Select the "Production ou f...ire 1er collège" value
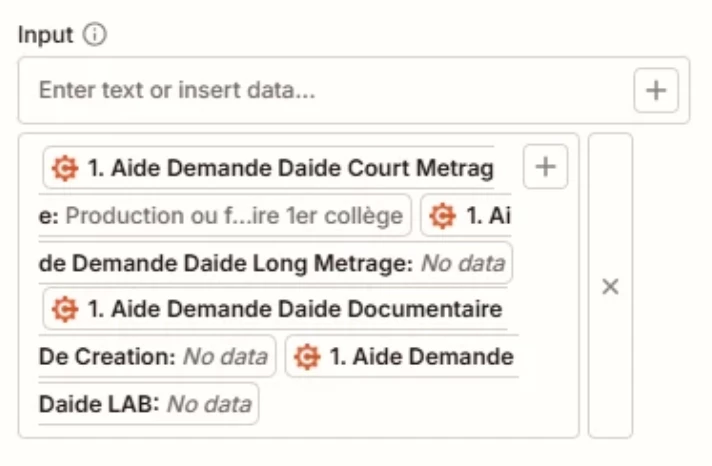 click(x=234, y=216)
